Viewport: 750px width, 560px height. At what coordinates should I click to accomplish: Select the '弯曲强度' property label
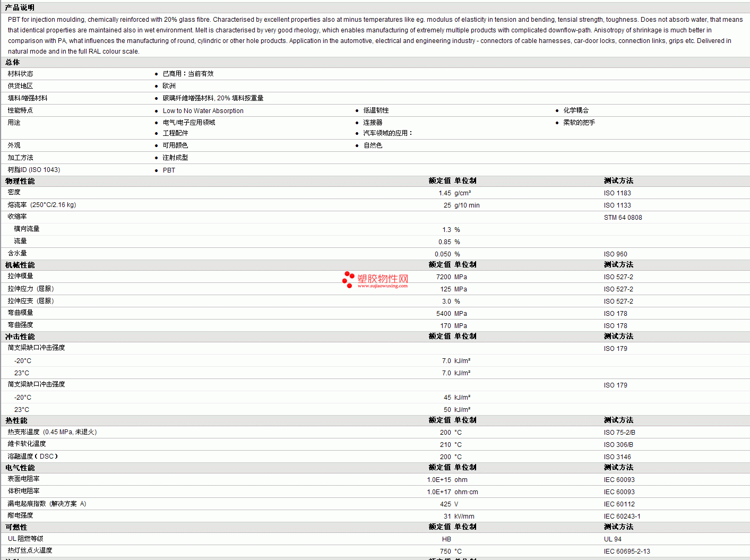coord(20,325)
